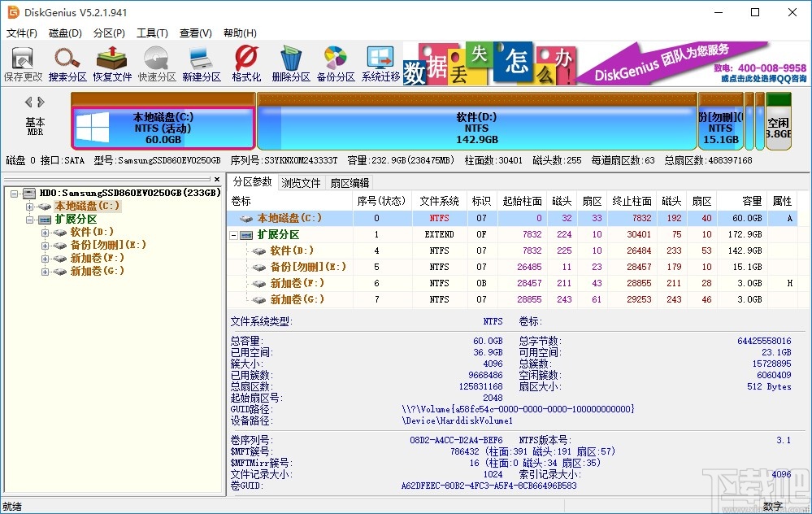Close the left disk tree panel

click(217, 179)
